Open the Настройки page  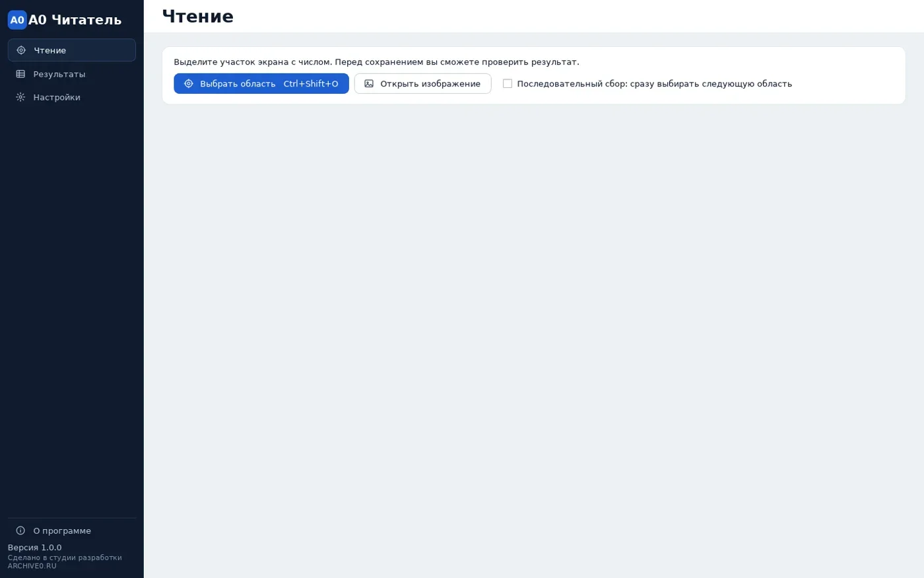(x=72, y=97)
